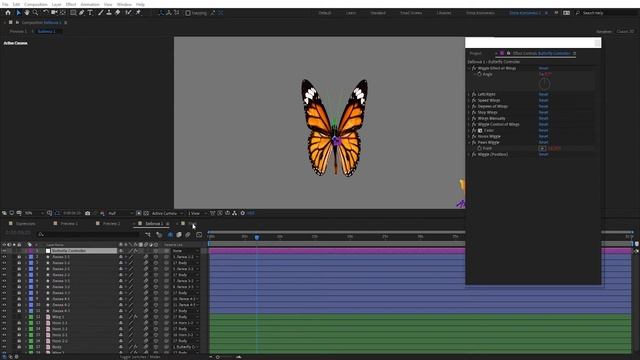Switch to the Preview 1 timeline tab
This screenshot has height=360, width=640.
coord(69,224)
